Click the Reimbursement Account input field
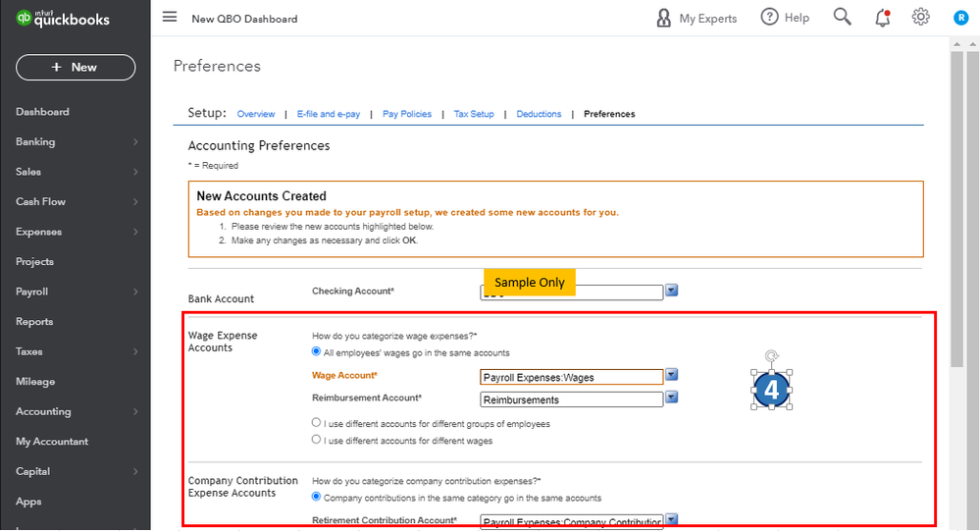Screen dimensions: 980x531 point(572,399)
